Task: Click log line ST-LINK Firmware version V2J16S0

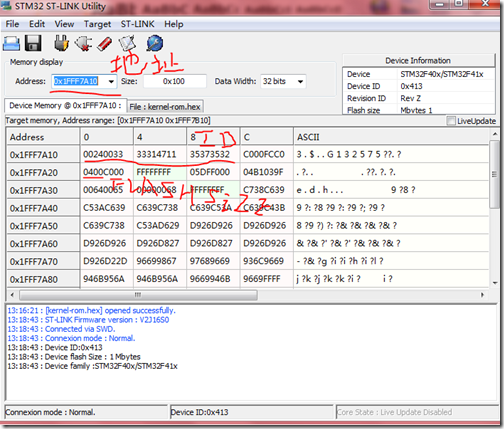Action: [x=88, y=320]
